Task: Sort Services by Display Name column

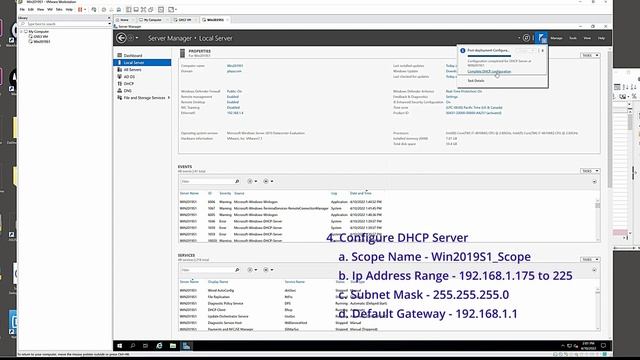Action: click(x=218, y=282)
